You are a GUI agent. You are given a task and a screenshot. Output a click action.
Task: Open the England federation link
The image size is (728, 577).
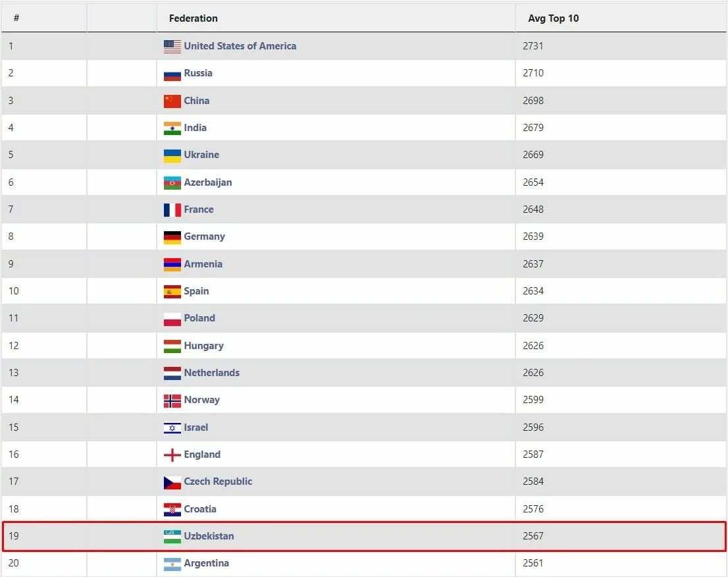202,454
